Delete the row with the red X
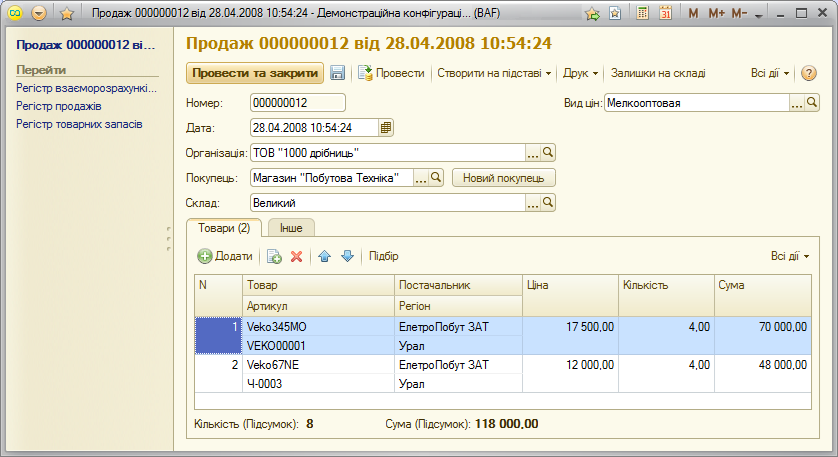Viewport: 838px width, 457px height. [297, 257]
